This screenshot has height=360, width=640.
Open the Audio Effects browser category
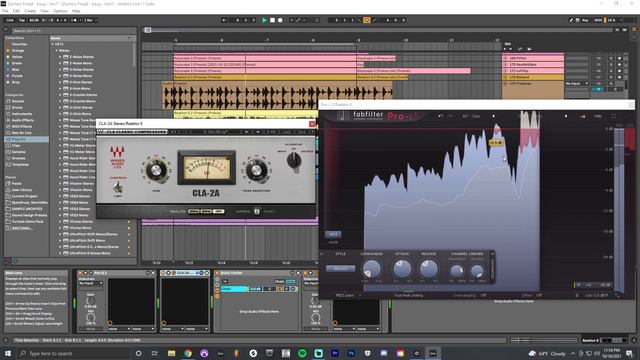click(22, 120)
